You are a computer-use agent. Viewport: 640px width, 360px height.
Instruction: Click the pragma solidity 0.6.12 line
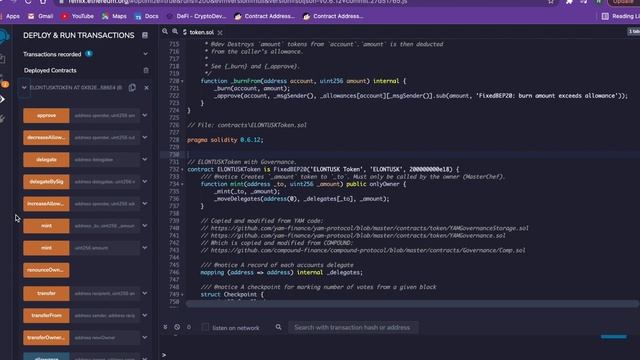pos(225,140)
